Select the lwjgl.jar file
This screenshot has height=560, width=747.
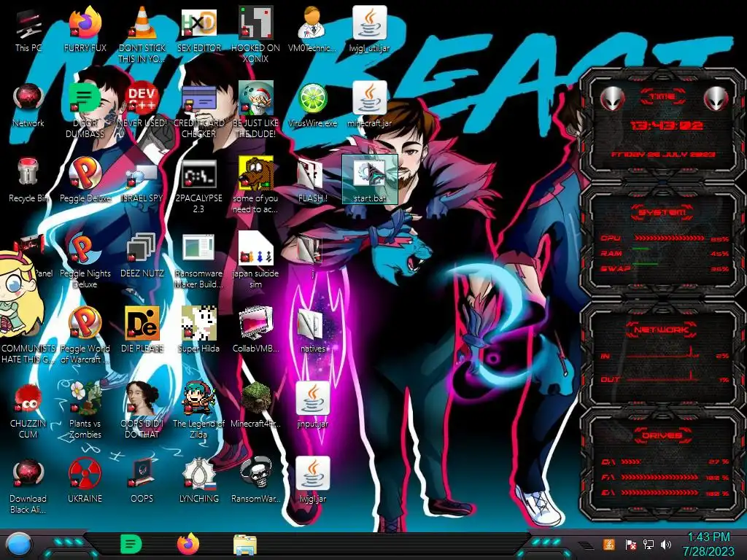[x=312, y=480]
